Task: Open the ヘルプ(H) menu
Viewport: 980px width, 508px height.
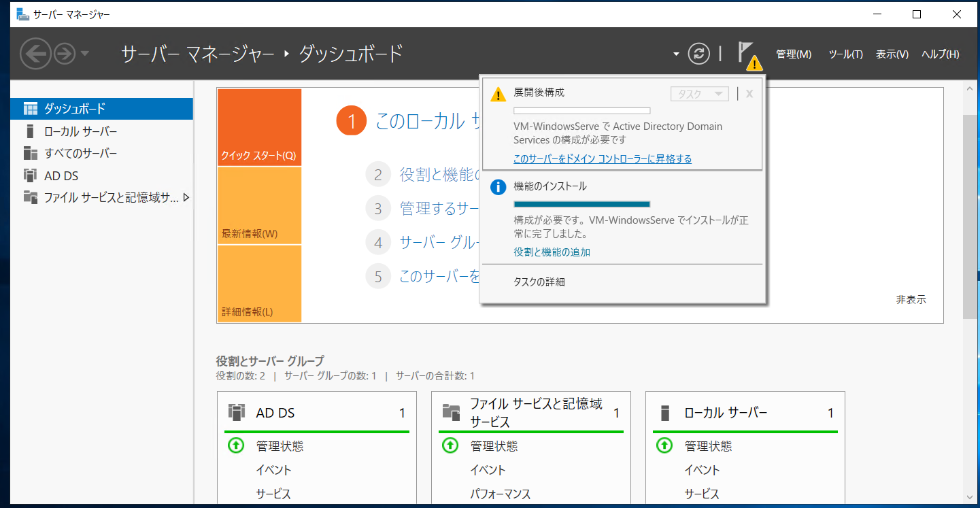Action: 941,54
